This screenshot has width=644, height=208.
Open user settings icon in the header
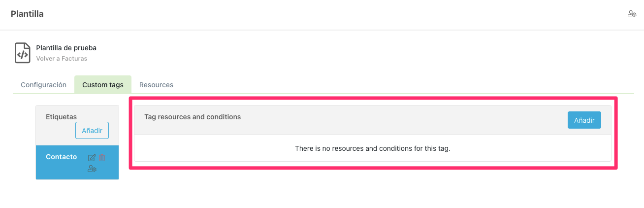point(632,14)
